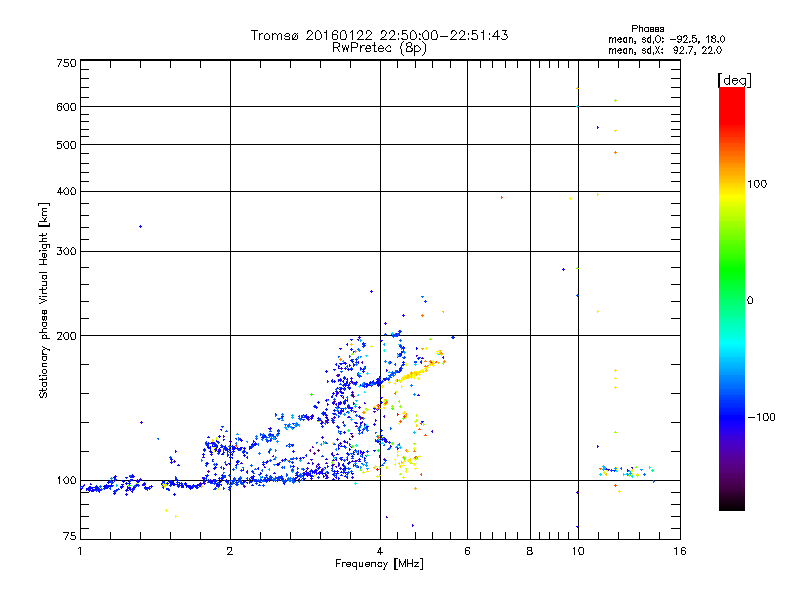Click x-axis tick label '4'

click(380, 551)
